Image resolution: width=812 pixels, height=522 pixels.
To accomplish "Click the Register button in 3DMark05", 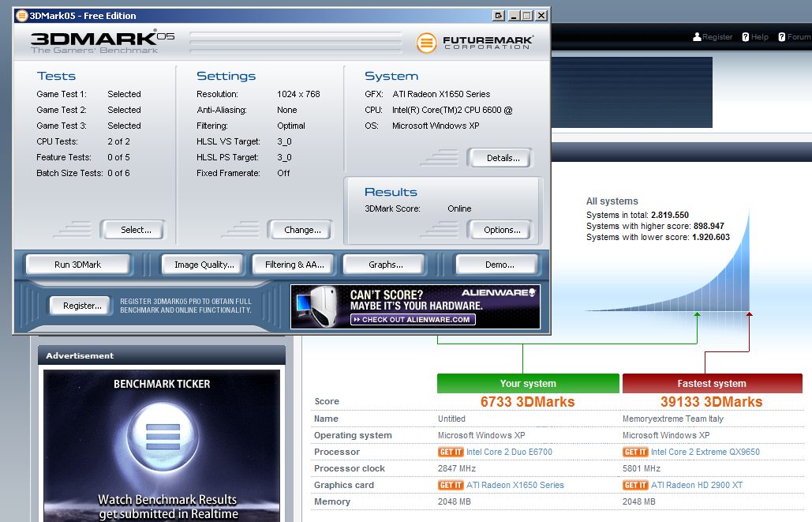I will click(x=80, y=306).
